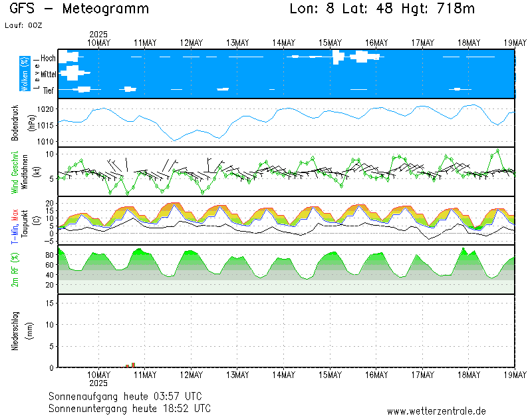The width and height of the screenshot is (532, 416).
Task: Click the "Bodendruck" axis label
Action: tap(15, 123)
